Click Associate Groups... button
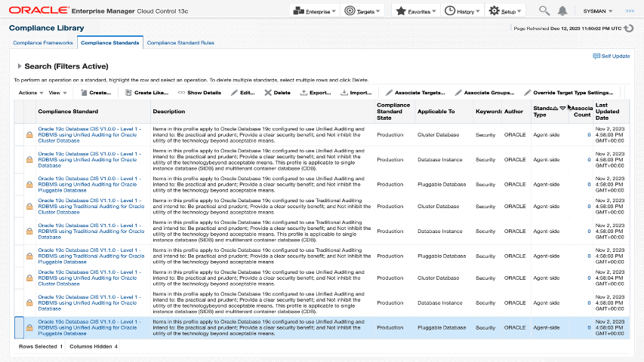 [485, 93]
